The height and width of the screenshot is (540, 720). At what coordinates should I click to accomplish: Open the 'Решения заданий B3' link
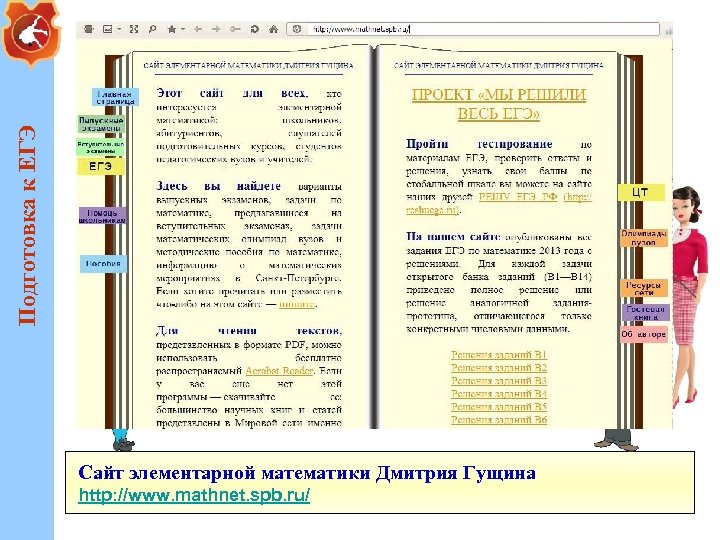499,381
